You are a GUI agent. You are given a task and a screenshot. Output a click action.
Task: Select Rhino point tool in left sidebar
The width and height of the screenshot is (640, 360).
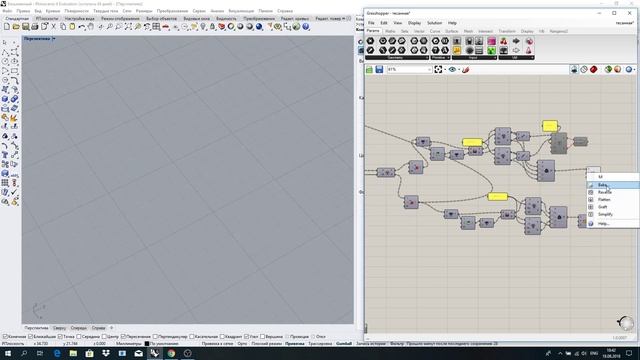tap(14, 42)
